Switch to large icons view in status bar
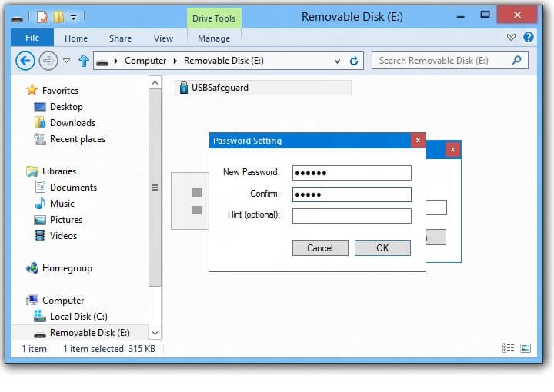 (x=526, y=348)
